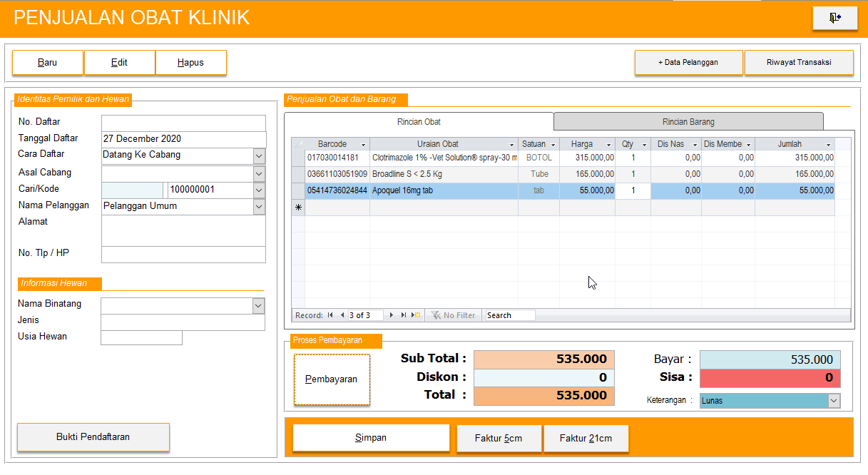Viewport: 868px width, 475px height.
Task: Click the Pembayaran button
Action: click(x=332, y=379)
